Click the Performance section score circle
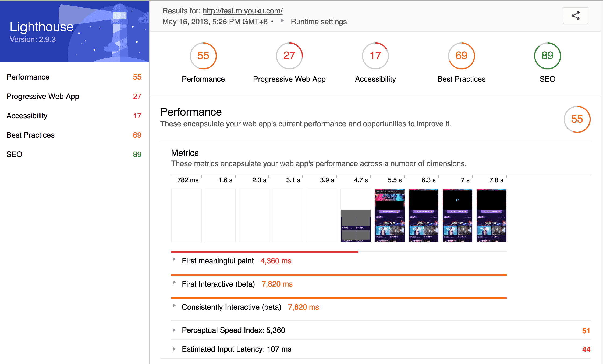 point(577,119)
